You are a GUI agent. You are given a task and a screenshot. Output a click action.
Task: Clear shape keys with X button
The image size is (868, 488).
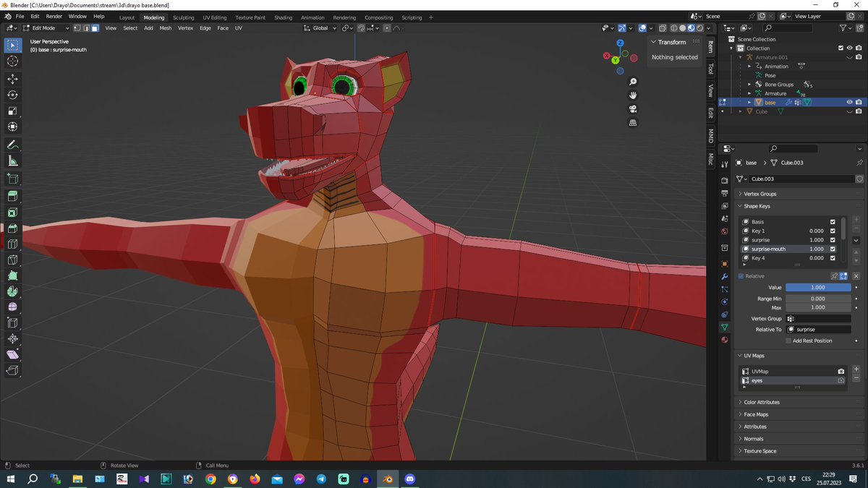pos(856,276)
